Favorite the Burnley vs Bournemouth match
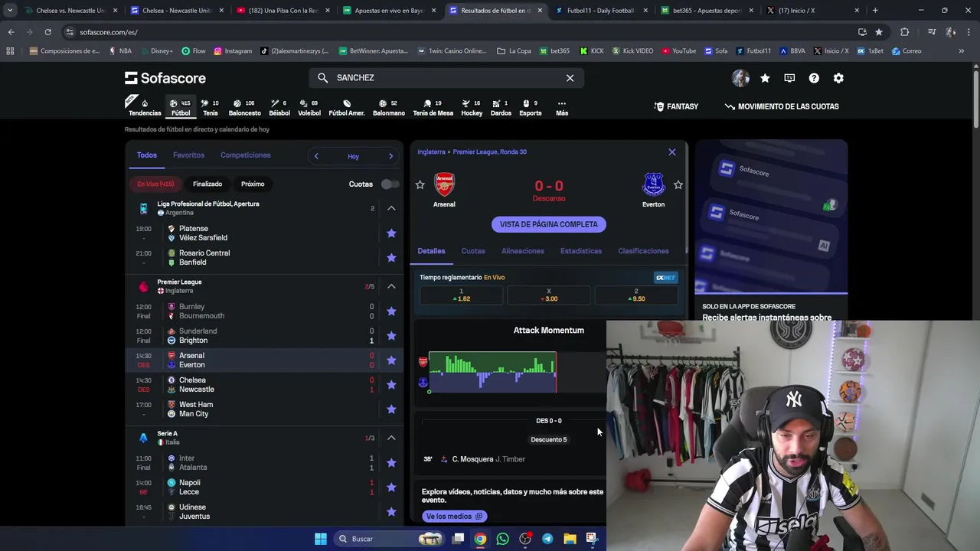This screenshot has width=980, height=551. click(x=391, y=311)
